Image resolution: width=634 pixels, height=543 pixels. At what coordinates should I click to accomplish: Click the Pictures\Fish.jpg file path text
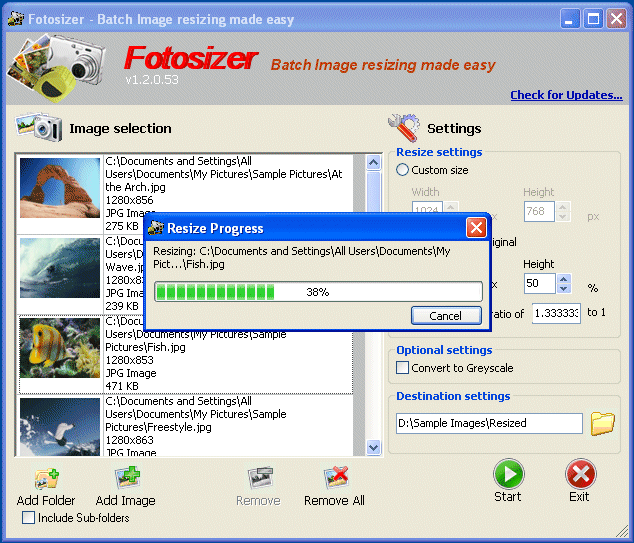coord(146,347)
